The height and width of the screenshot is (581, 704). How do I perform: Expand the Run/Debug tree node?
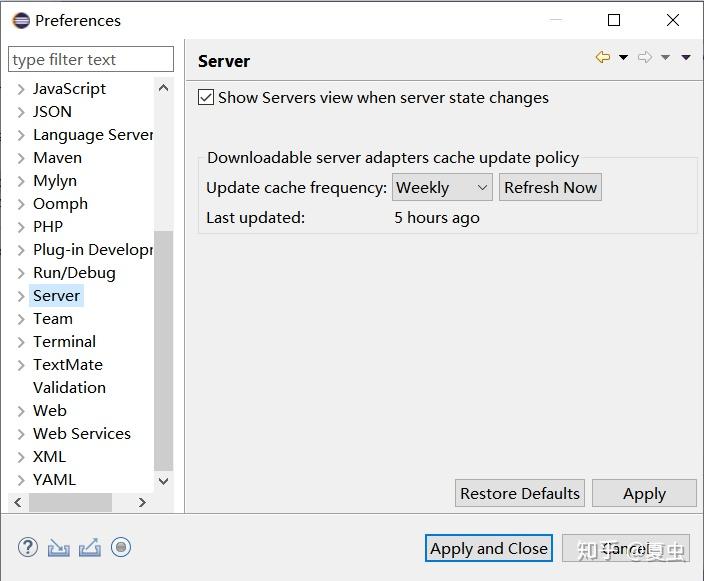[x=21, y=273]
